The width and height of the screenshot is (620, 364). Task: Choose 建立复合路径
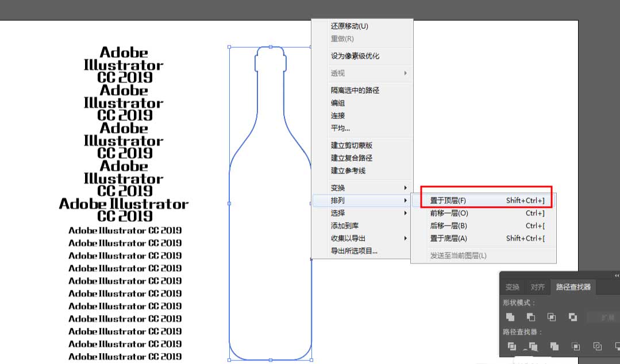pos(352,158)
